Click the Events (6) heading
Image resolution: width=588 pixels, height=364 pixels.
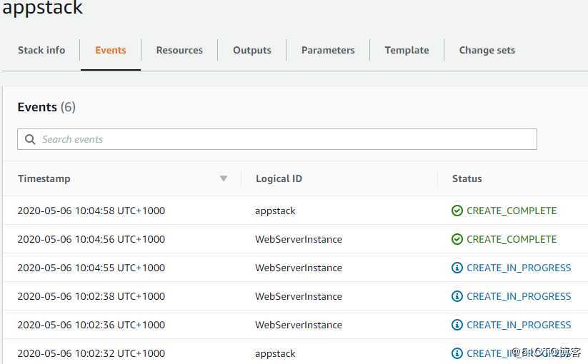point(46,107)
